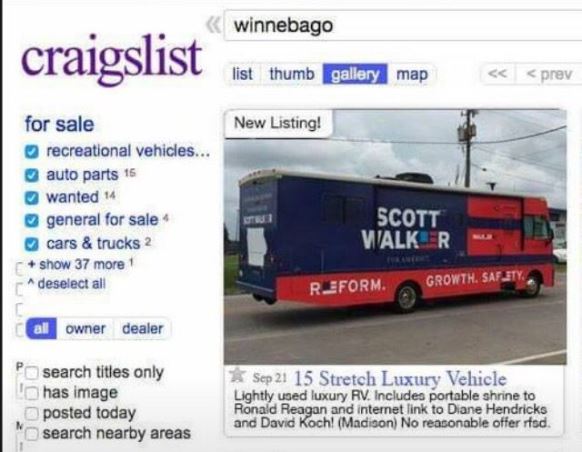
Task: Collapse sidebar with the double chevron icon
Action: [x=213, y=25]
